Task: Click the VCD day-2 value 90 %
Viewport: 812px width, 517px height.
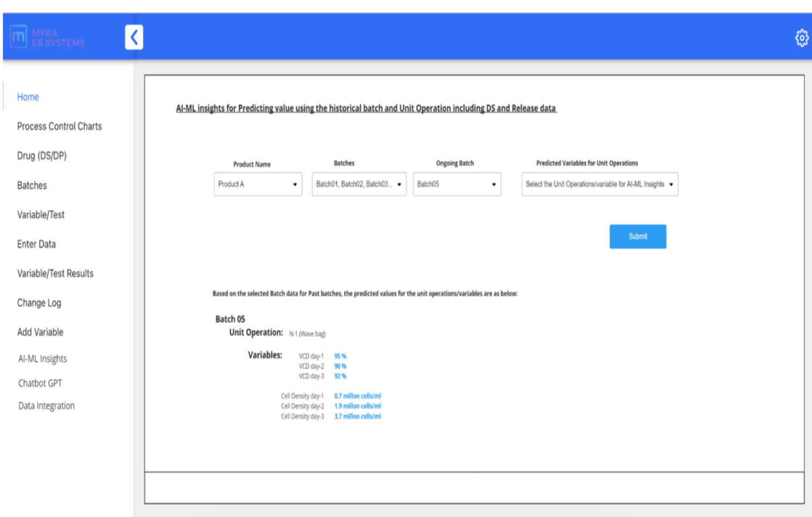Action: pos(340,366)
